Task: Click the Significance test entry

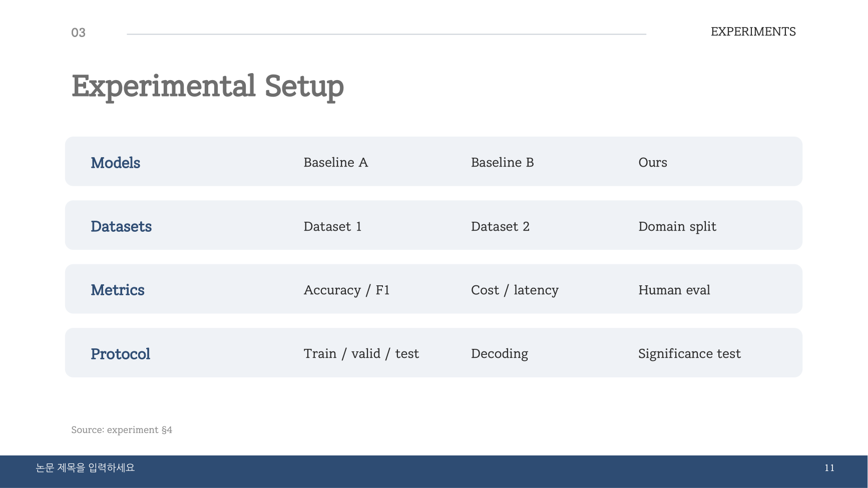Action: tap(689, 354)
